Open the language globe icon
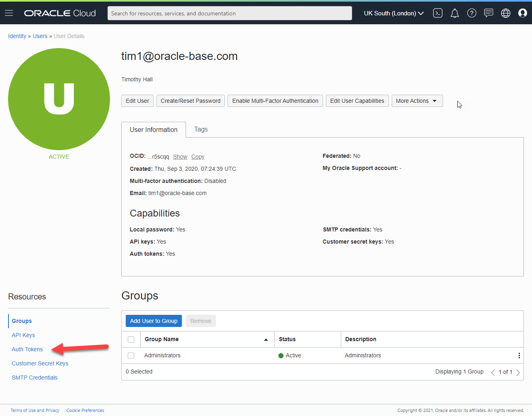 (x=506, y=13)
